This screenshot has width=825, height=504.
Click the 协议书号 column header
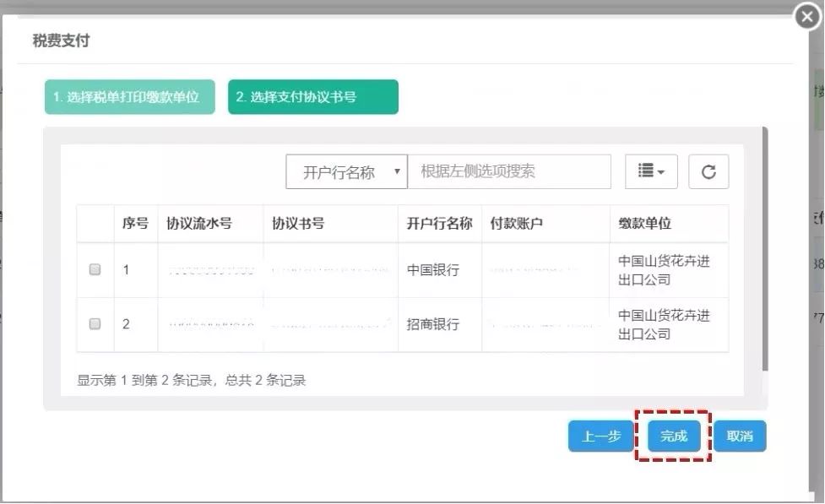pos(330,223)
